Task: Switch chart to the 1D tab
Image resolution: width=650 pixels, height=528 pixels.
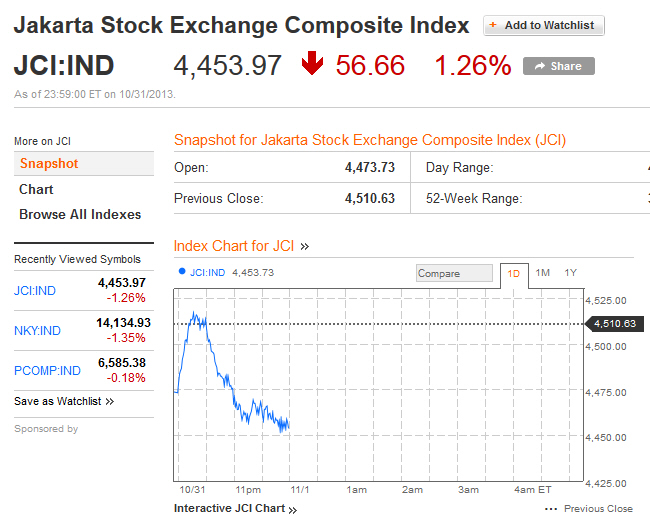Action: pos(513,273)
